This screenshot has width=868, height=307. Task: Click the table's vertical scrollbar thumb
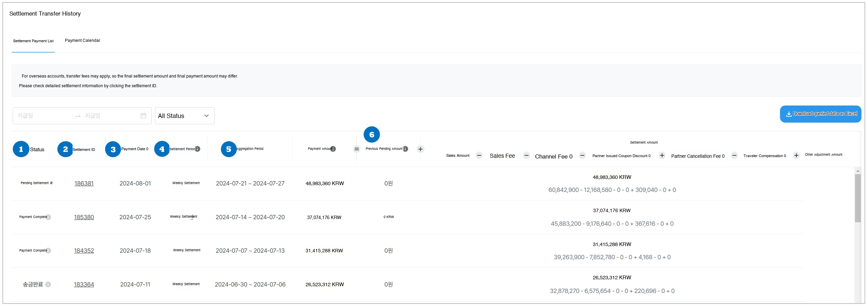tap(858, 198)
